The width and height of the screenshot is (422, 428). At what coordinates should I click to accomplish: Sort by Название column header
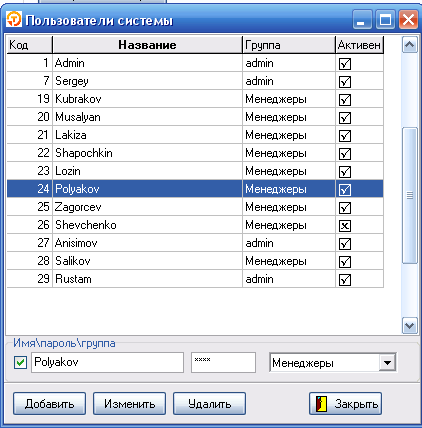click(147, 45)
